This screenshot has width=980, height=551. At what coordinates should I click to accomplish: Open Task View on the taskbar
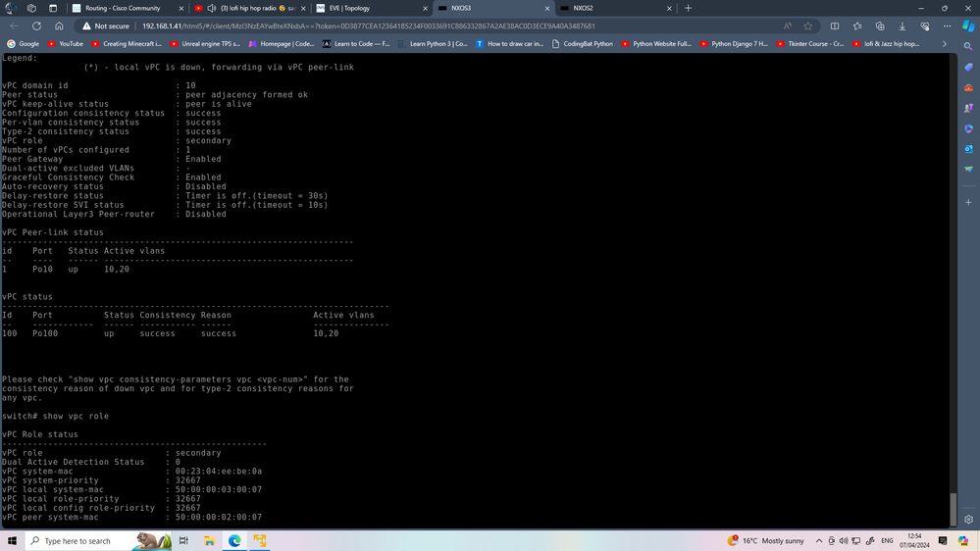(x=183, y=540)
